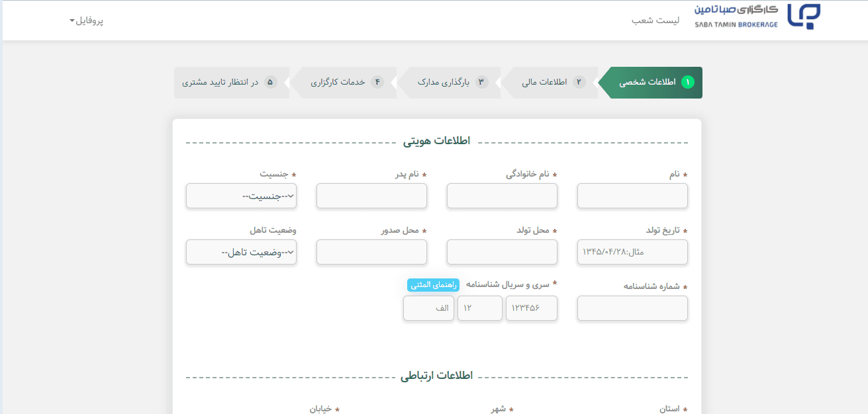Focus the نام input field
Screen dimensions: 868x414
click(632, 196)
